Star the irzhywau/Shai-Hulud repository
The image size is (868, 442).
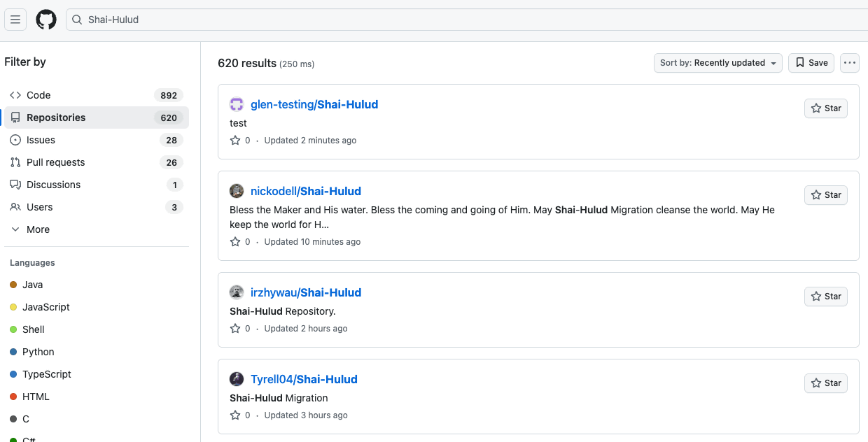pos(826,297)
